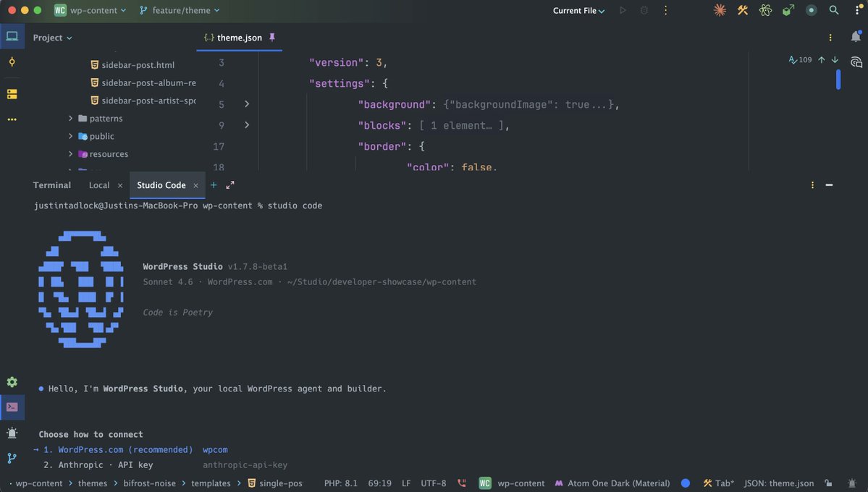Open editor tab options menu

[830, 38]
